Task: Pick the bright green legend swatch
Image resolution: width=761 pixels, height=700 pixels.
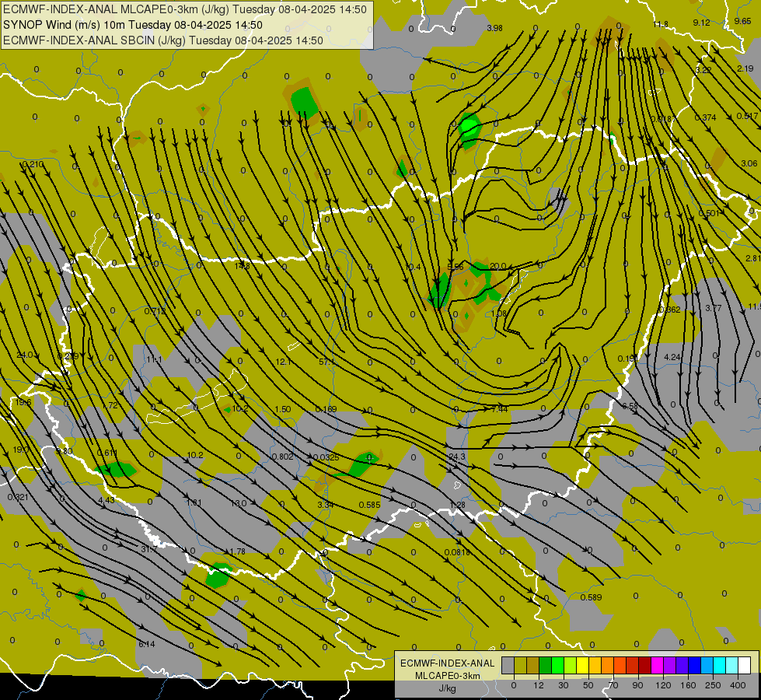Action: click(558, 666)
